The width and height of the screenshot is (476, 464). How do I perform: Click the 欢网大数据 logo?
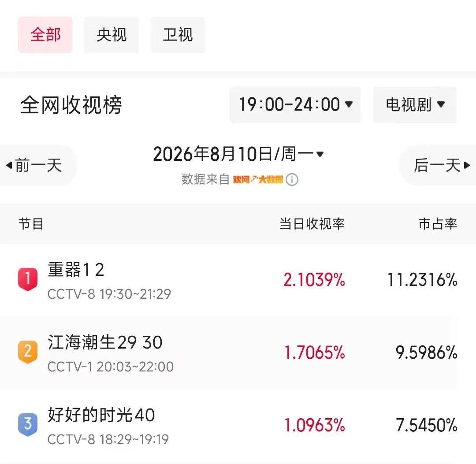pos(258,179)
